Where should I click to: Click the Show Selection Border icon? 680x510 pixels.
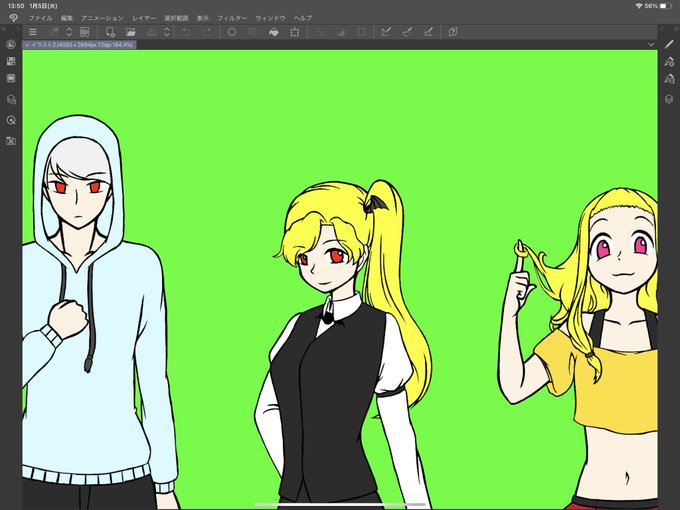click(x=361, y=32)
